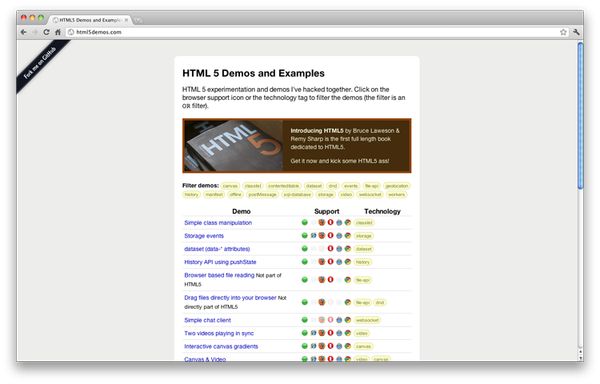Open the Chrome wrench settings menu

(x=576, y=32)
